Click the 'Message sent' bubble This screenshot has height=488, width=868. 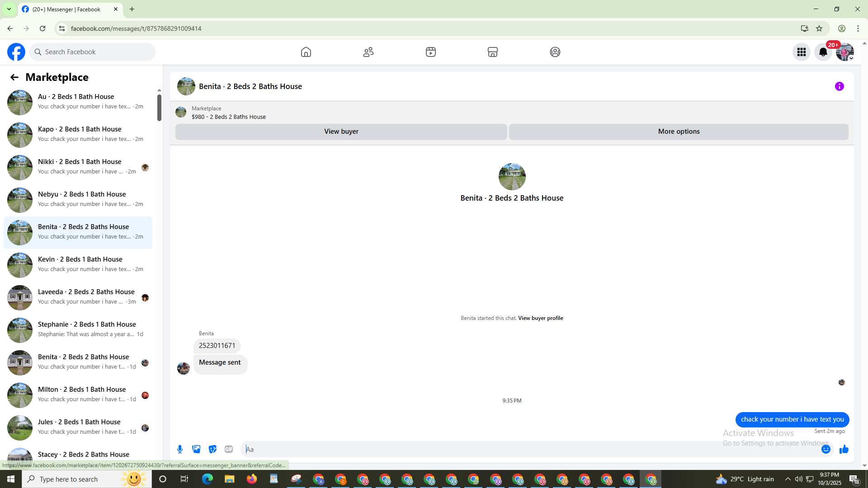[x=220, y=364]
